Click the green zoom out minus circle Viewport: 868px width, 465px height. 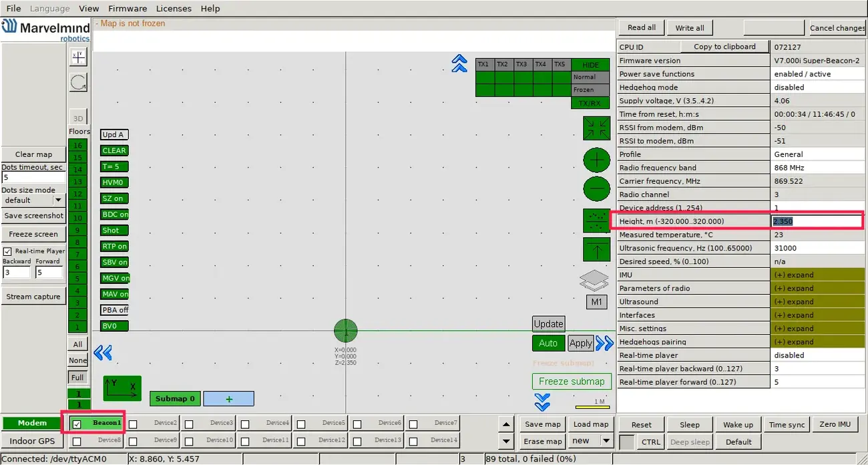click(596, 189)
